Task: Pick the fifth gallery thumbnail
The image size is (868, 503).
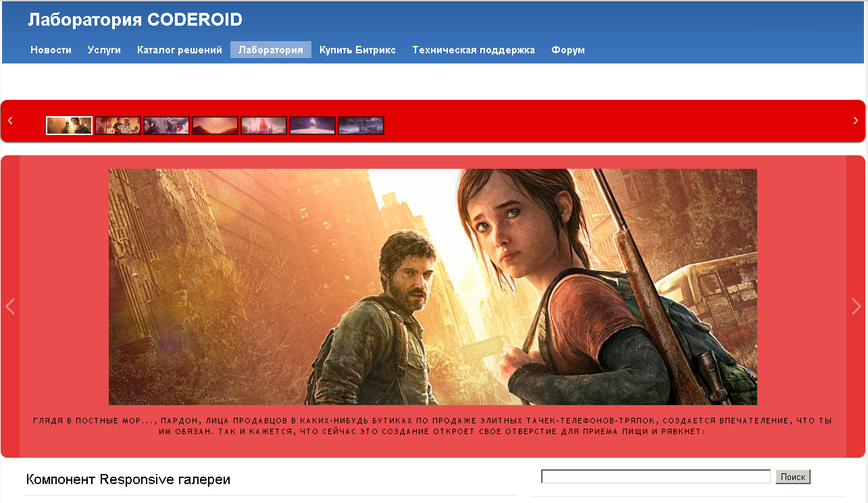Action: 263,126
